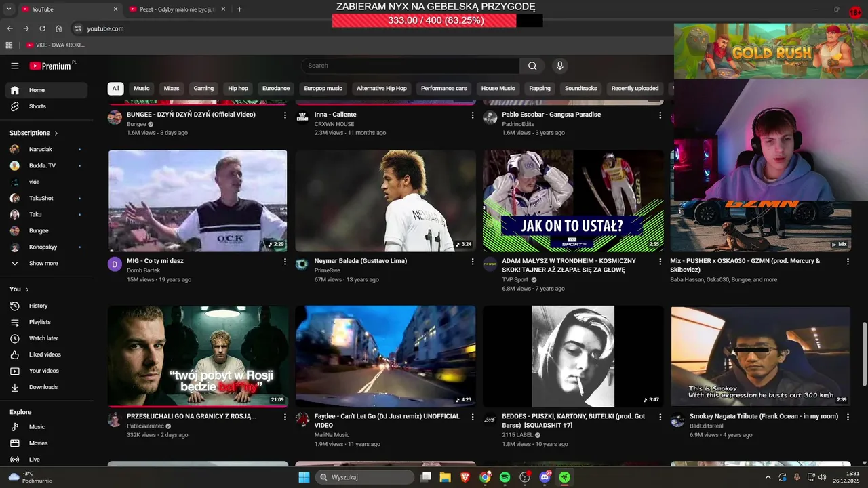Viewport: 868px width, 488px height.
Task: Select the Gaming filter chip
Action: [x=203, y=89]
